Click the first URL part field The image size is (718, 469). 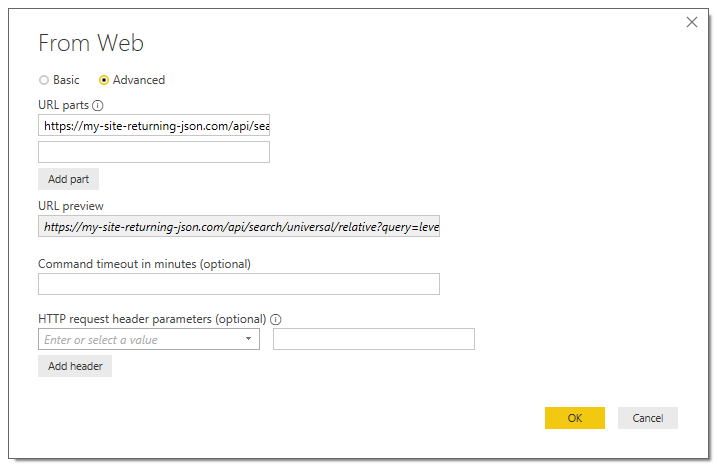(154, 125)
